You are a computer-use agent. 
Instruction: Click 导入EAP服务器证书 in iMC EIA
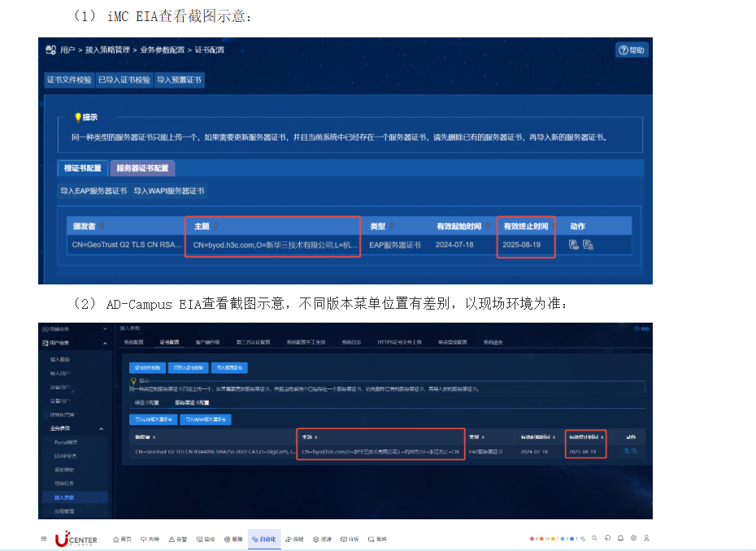[x=93, y=191]
